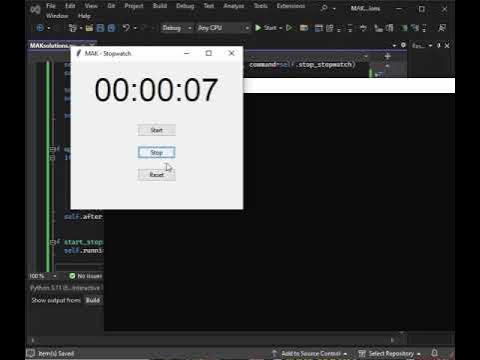Click the left arrow of the horizontal scrollbar
This screenshot has height=360, width=480.
(x=33, y=340)
